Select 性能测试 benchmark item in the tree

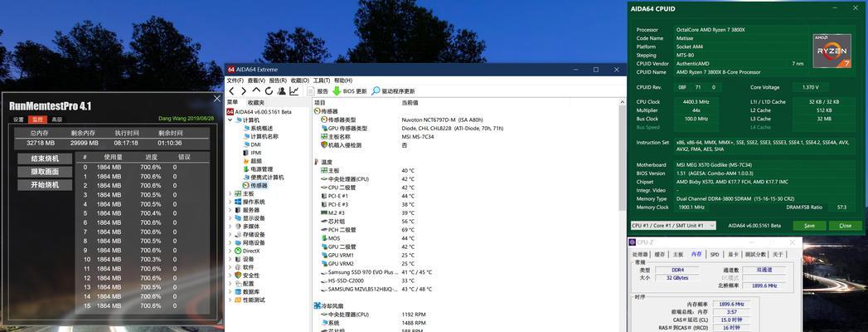tap(250, 300)
